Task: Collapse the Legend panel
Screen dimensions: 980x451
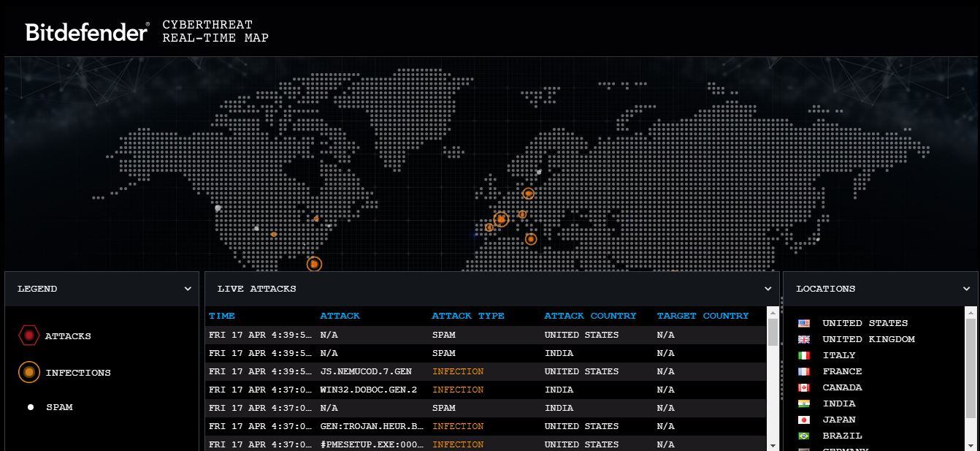Action: pyautogui.click(x=188, y=289)
